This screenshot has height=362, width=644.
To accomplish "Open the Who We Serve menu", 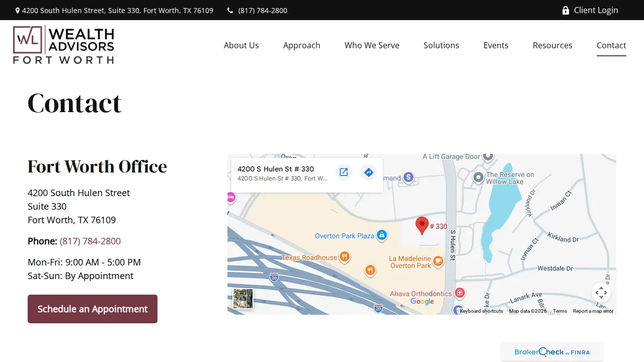I will pos(372,45).
